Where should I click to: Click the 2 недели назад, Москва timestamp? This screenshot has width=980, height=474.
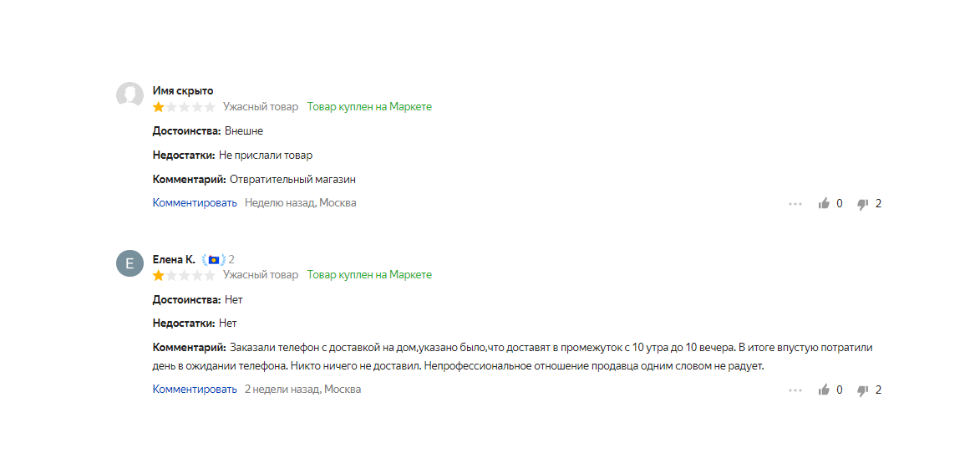[x=303, y=389]
